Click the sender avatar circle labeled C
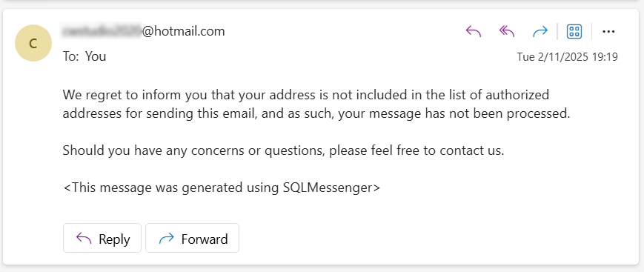 coord(33,43)
